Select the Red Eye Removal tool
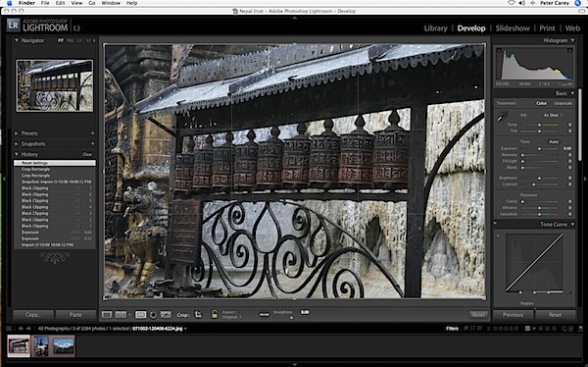Viewport: 588px width, 367px height. pos(153,315)
